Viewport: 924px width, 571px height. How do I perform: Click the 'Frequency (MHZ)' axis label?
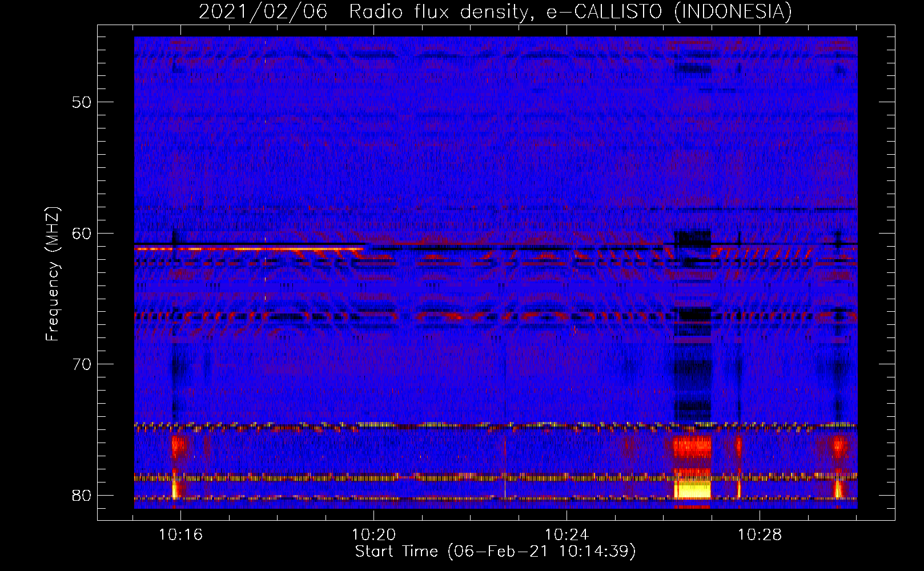(x=53, y=274)
